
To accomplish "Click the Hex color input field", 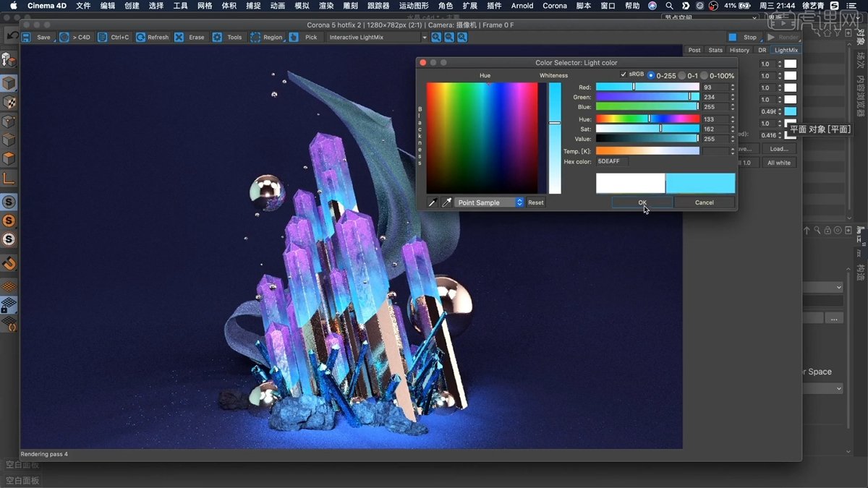I will tap(613, 161).
